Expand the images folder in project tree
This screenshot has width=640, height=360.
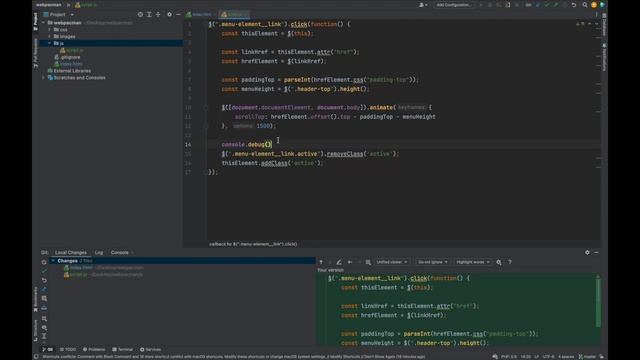click(x=49, y=36)
